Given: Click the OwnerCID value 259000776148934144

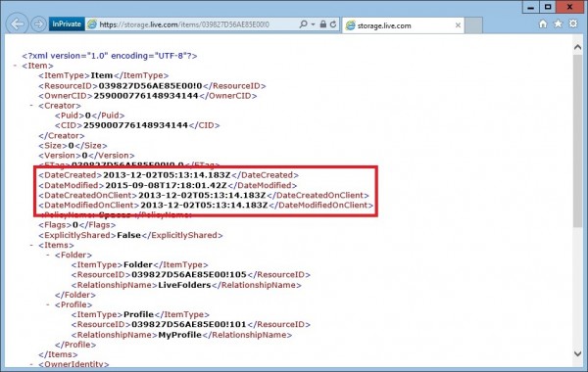Looking at the screenshot, I should pyautogui.click(x=146, y=96).
